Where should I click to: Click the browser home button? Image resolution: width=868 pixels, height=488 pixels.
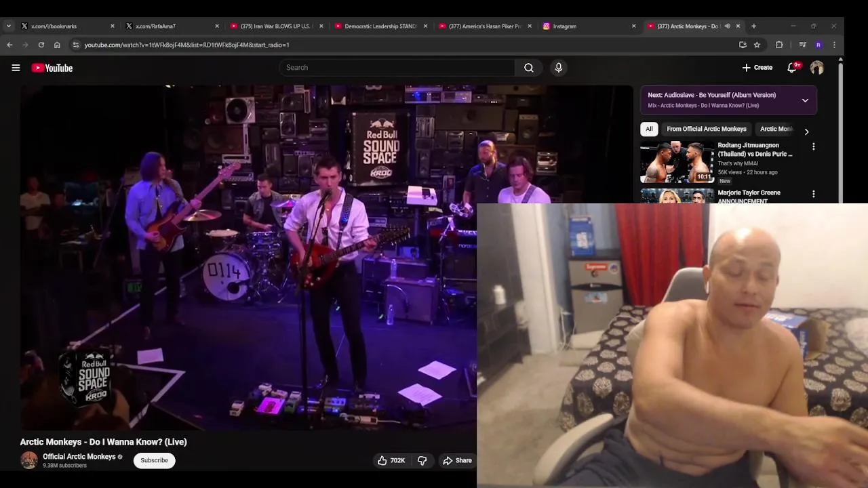(x=57, y=45)
